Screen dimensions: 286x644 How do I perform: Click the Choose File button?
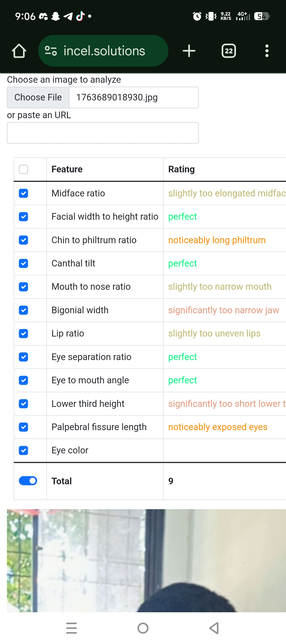click(x=38, y=98)
